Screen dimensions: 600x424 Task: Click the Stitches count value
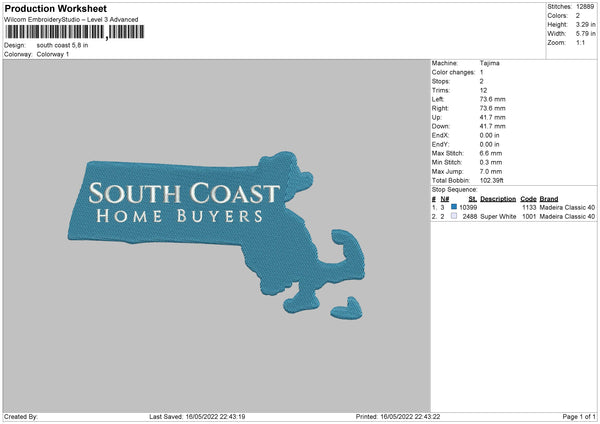585,7
